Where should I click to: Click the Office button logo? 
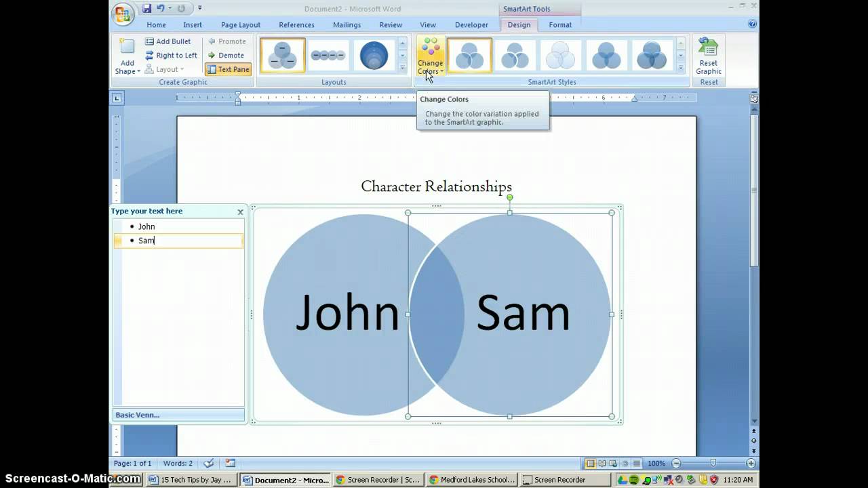tap(123, 14)
